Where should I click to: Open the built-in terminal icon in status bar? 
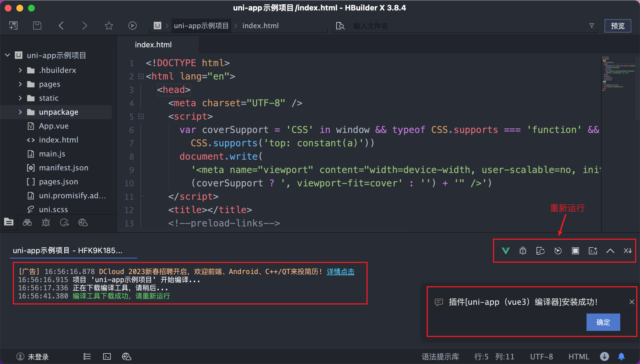(x=107, y=356)
